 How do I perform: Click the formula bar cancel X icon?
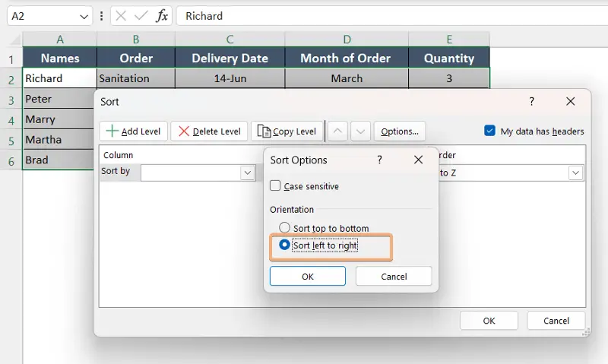coord(121,16)
